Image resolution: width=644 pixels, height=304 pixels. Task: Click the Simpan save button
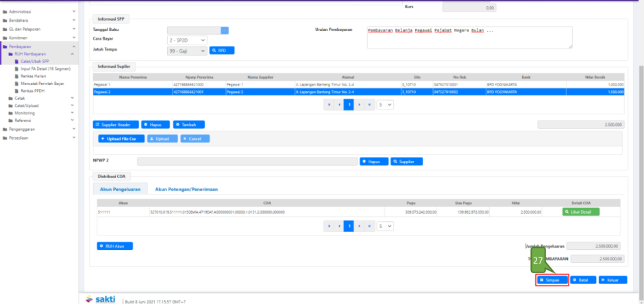tap(552, 280)
